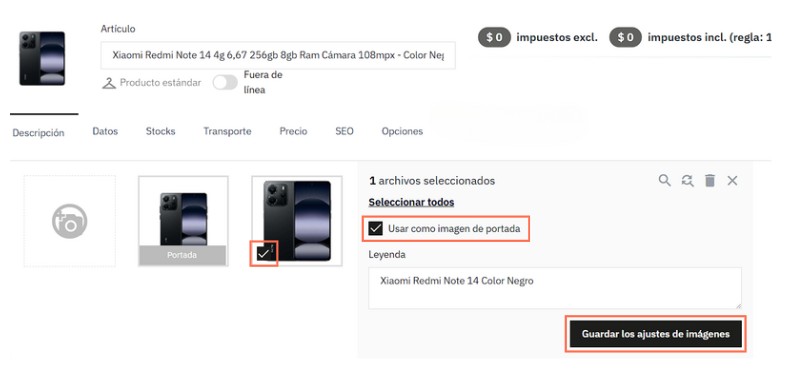Click the replace image refresh icon
Image resolution: width=803 pixels, height=385 pixels.
(x=687, y=180)
